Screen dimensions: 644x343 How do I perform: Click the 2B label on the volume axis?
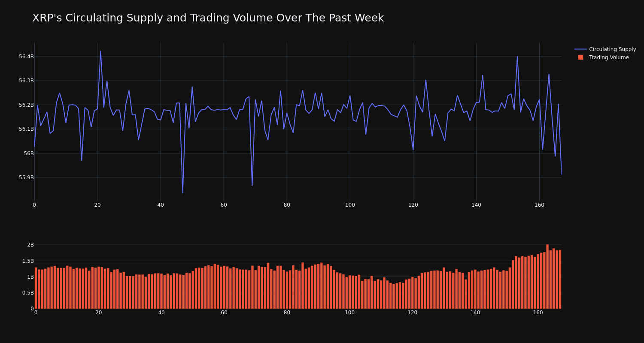(x=30, y=245)
